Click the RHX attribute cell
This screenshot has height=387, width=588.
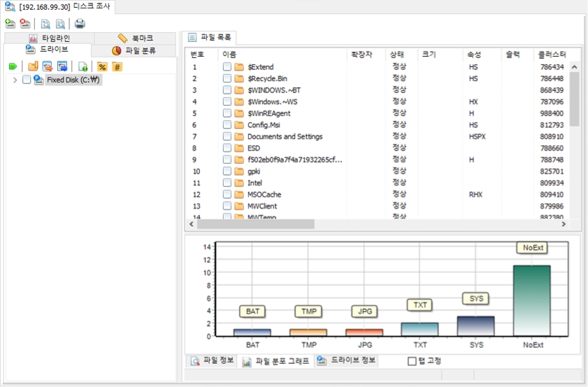coord(475,195)
